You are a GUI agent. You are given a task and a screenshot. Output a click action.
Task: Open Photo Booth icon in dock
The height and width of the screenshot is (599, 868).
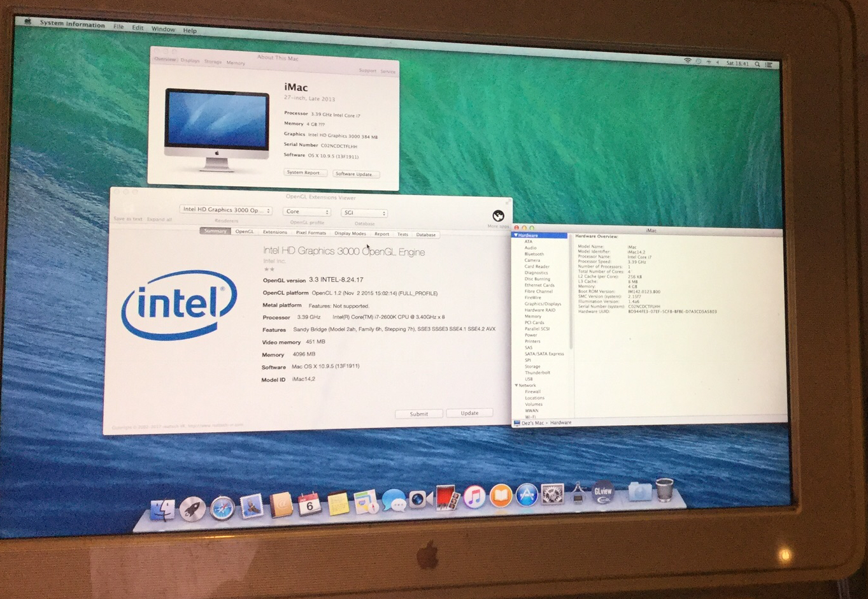447,498
